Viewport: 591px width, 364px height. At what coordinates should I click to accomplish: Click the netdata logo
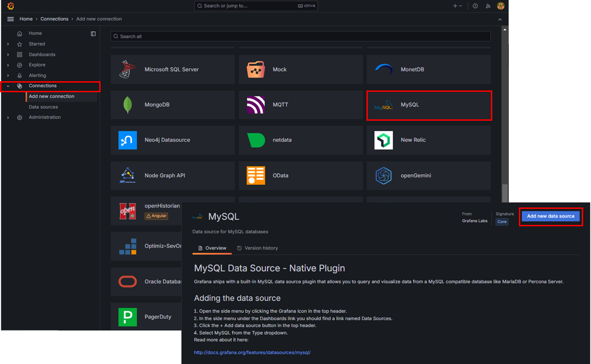255,140
